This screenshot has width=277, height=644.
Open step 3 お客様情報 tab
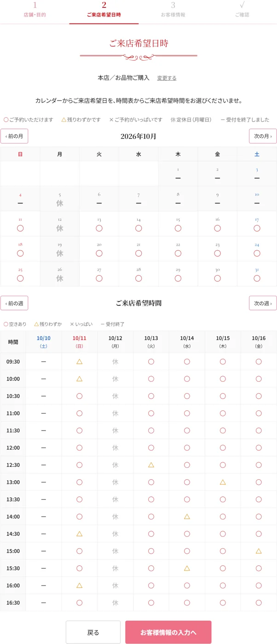tap(173, 10)
